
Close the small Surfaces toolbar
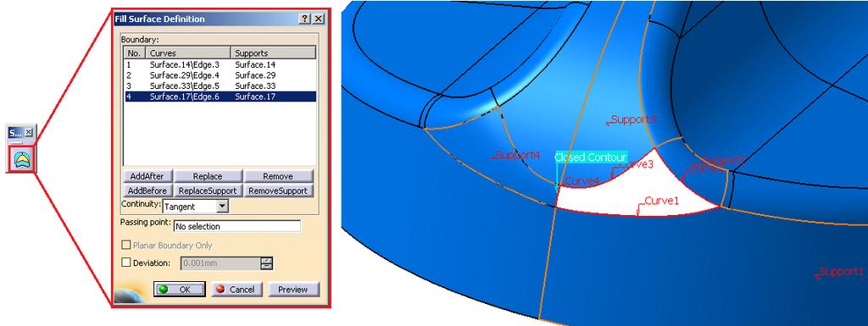click(x=29, y=133)
